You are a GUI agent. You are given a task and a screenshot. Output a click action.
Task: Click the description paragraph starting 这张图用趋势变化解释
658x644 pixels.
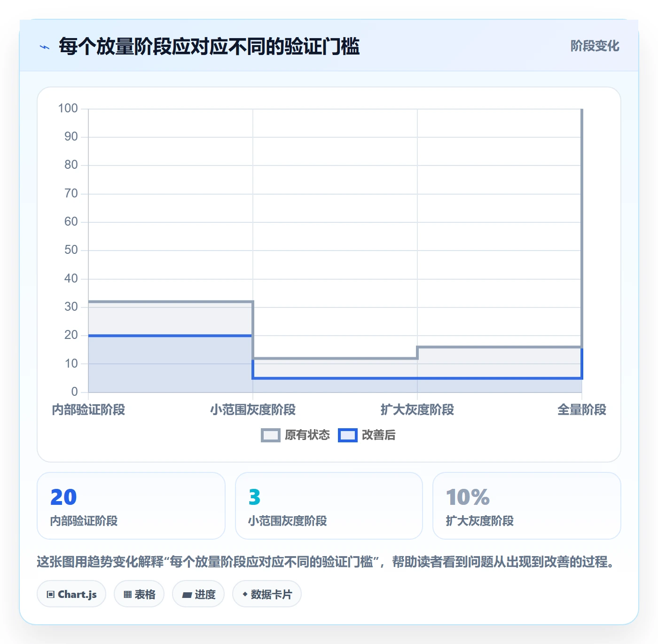click(x=327, y=562)
